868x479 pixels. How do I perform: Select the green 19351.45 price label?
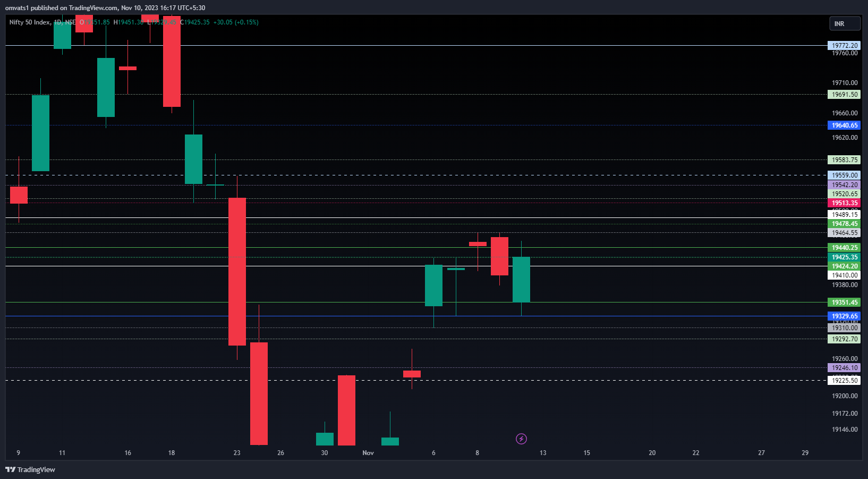click(844, 302)
